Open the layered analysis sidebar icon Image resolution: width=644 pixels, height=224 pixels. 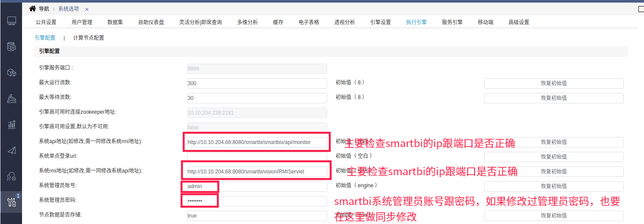(12, 99)
